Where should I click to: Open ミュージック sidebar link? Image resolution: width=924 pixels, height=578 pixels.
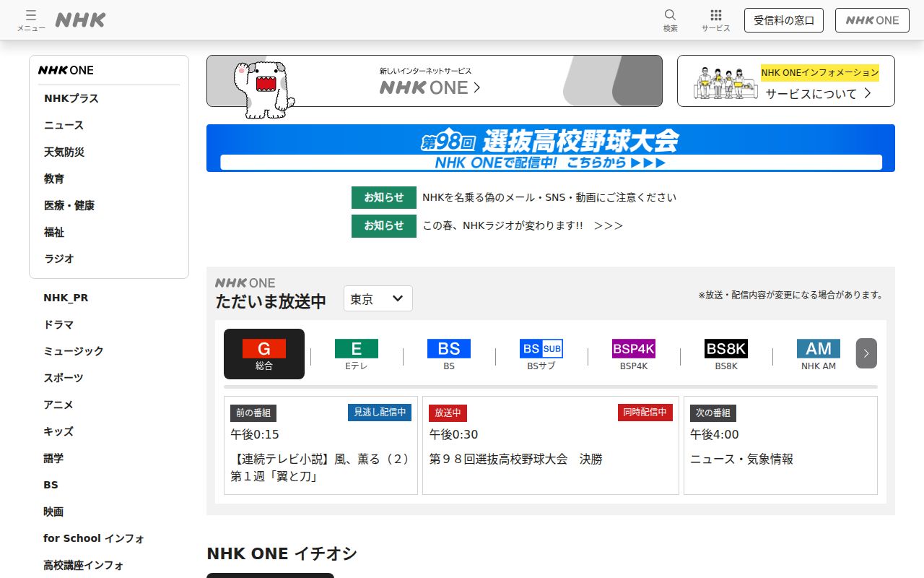coord(74,351)
